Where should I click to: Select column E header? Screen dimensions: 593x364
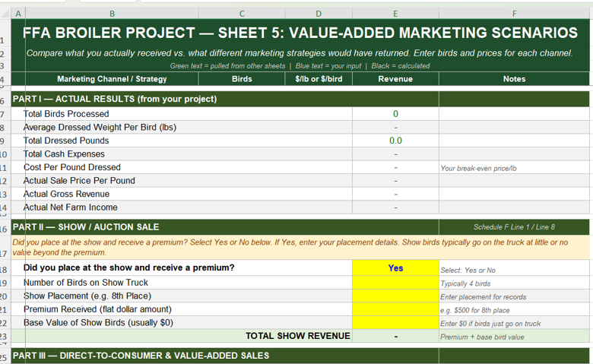(x=395, y=14)
